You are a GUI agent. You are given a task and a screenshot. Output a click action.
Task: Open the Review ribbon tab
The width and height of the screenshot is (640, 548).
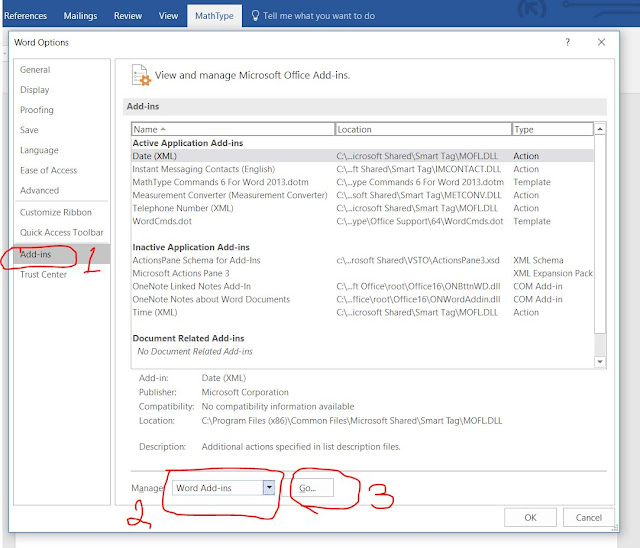click(128, 16)
